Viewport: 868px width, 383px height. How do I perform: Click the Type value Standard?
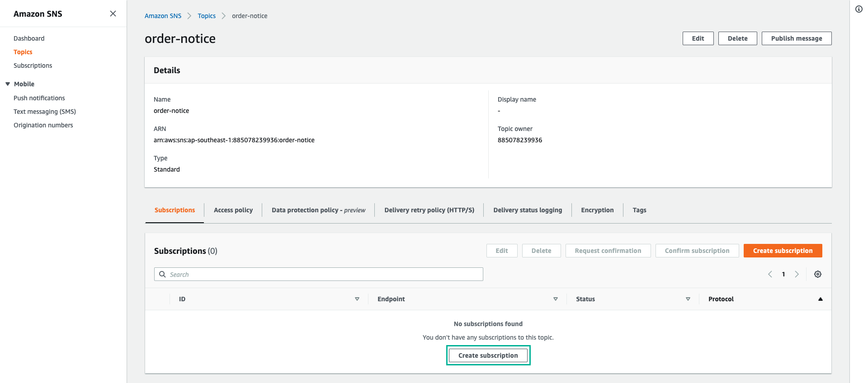pos(167,169)
